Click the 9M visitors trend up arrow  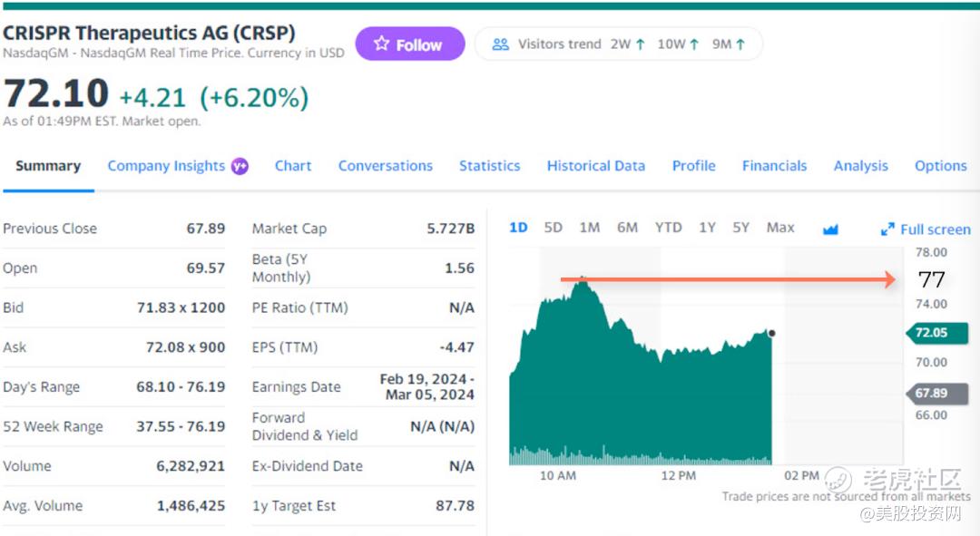pos(740,44)
